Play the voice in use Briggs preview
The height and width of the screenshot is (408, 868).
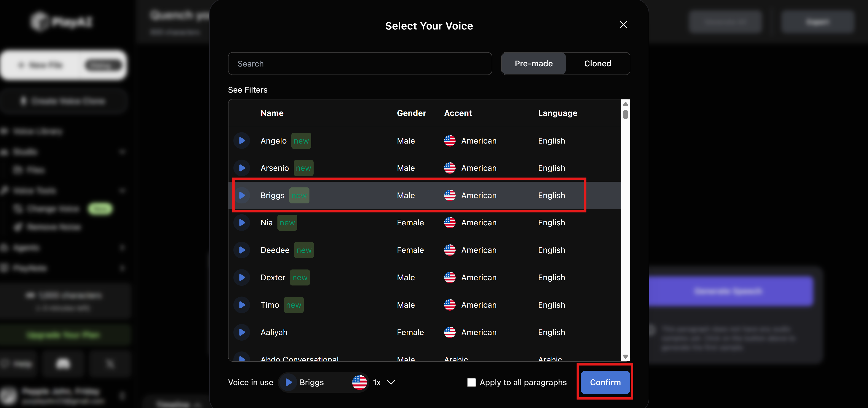pyautogui.click(x=288, y=382)
